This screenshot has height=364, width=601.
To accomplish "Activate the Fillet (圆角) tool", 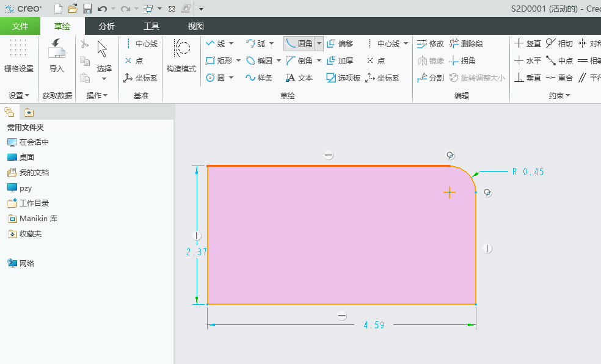I will 300,44.
